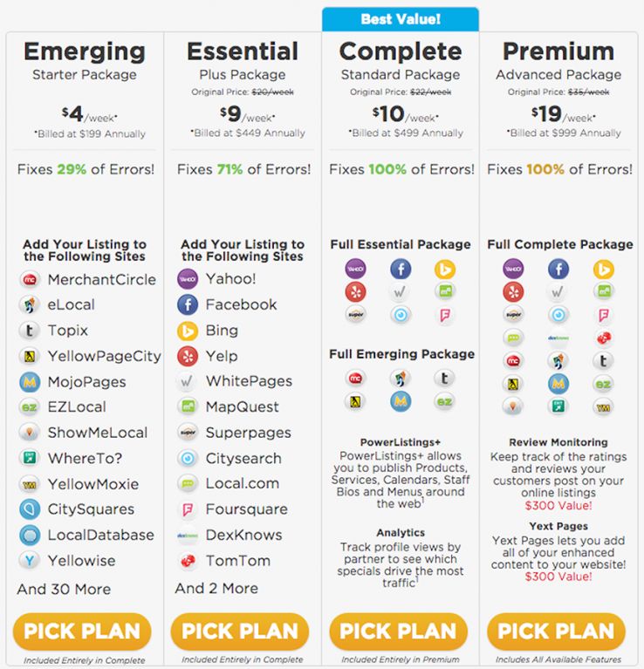Click the Bing icon next to Bing label
Screen dimensions: 644x669
[188, 331]
